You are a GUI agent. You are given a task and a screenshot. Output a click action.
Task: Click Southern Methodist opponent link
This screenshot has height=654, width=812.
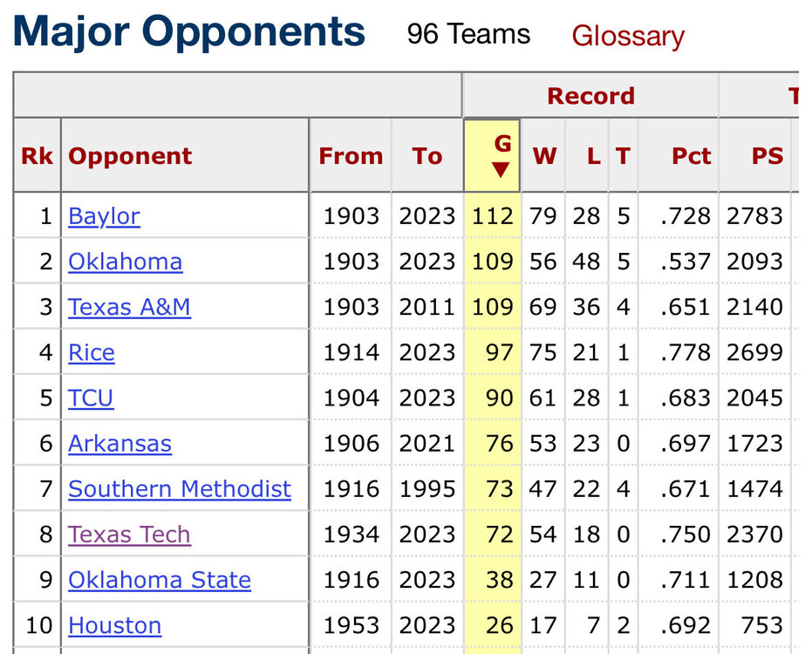pyautogui.click(x=180, y=489)
